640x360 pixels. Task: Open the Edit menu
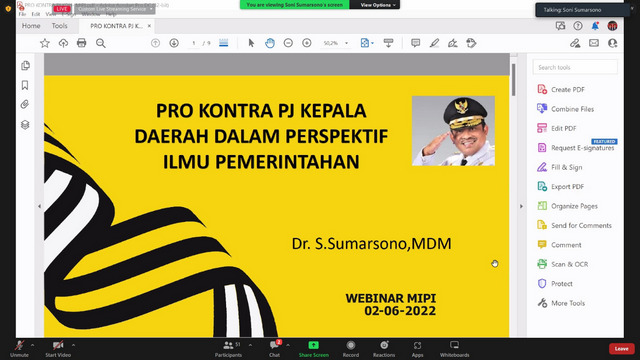pos(36,14)
